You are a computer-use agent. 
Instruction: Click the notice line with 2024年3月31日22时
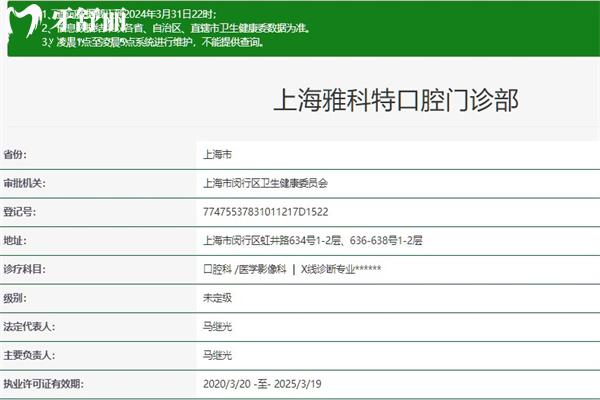tap(129, 15)
